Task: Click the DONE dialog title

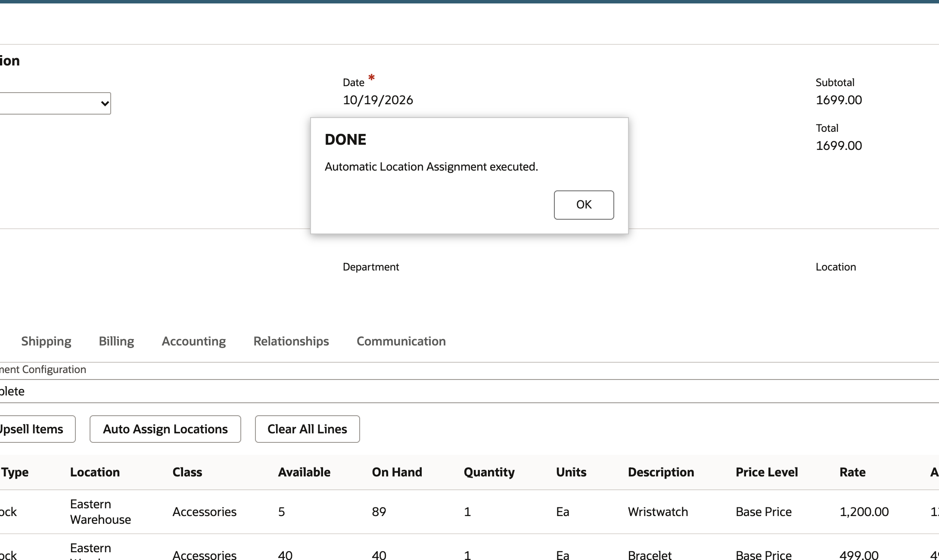Action: point(345,140)
